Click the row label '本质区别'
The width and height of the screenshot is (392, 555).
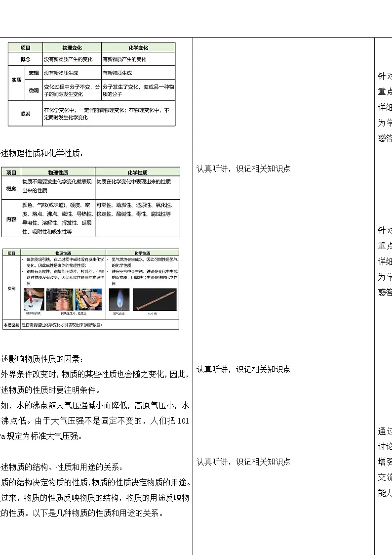click(x=11, y=325)
